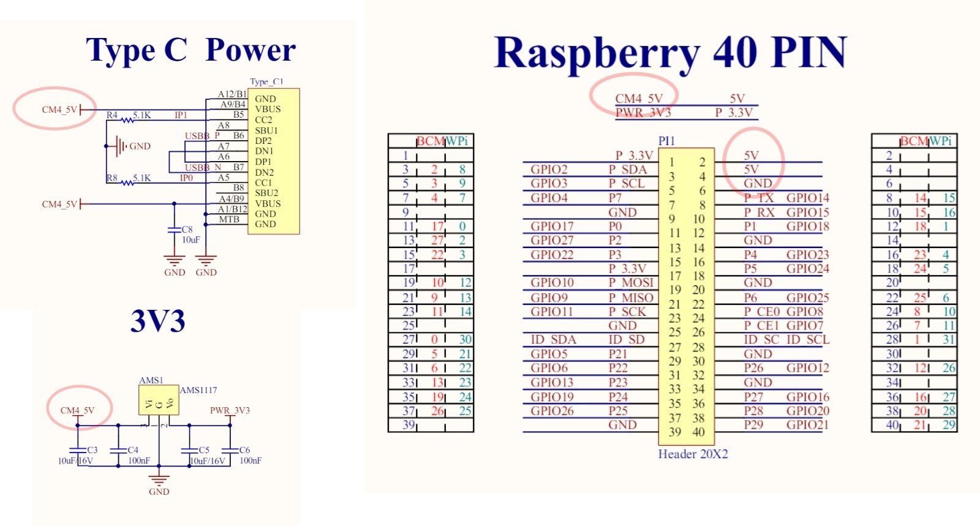Viewport: 980px width, 526px height.
Task: Click the P_TX pin label
Action: pyautogui.click(x=759, y=198)
